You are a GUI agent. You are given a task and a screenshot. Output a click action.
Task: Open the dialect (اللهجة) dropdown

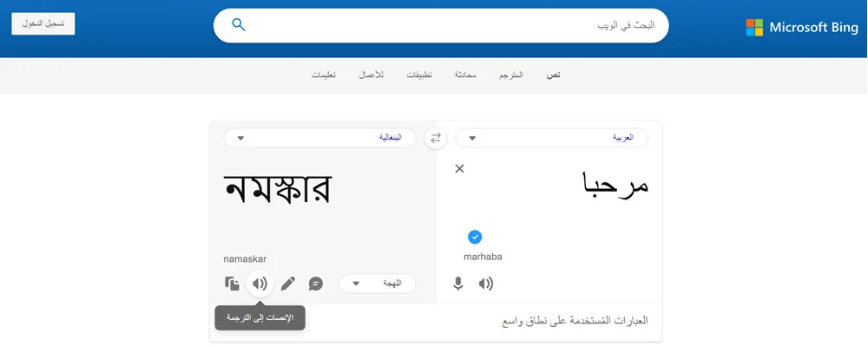pos(377,284)
